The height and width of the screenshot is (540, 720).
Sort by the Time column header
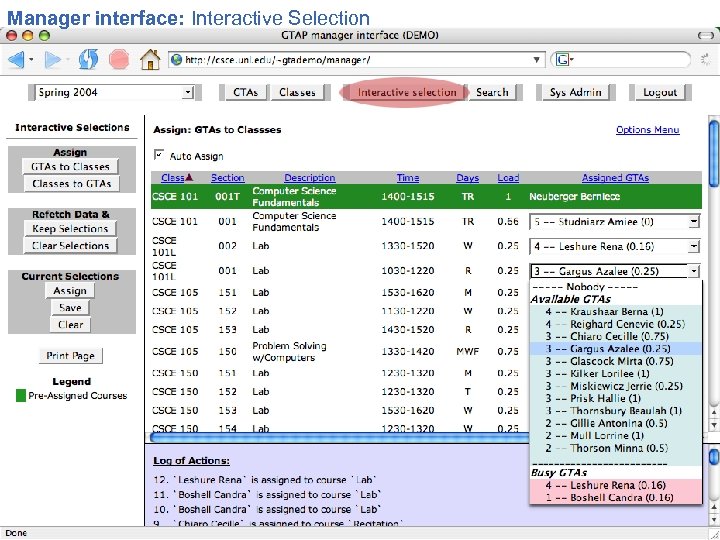point(408,178)
